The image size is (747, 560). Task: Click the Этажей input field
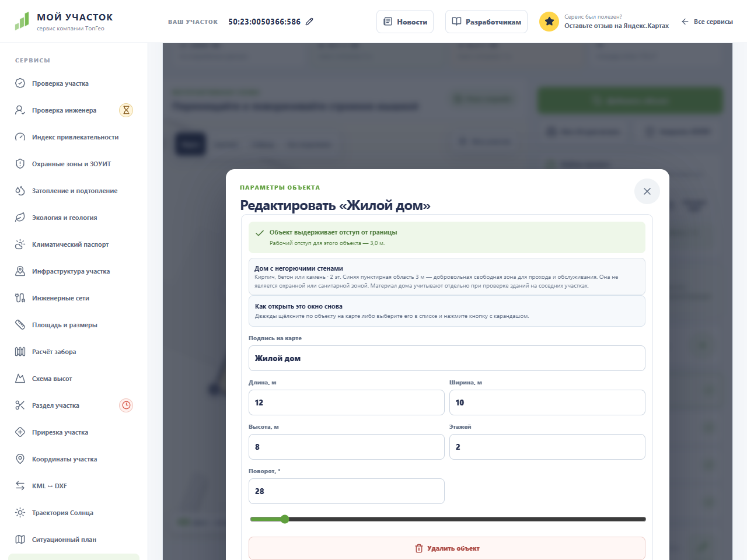(547, 447)
